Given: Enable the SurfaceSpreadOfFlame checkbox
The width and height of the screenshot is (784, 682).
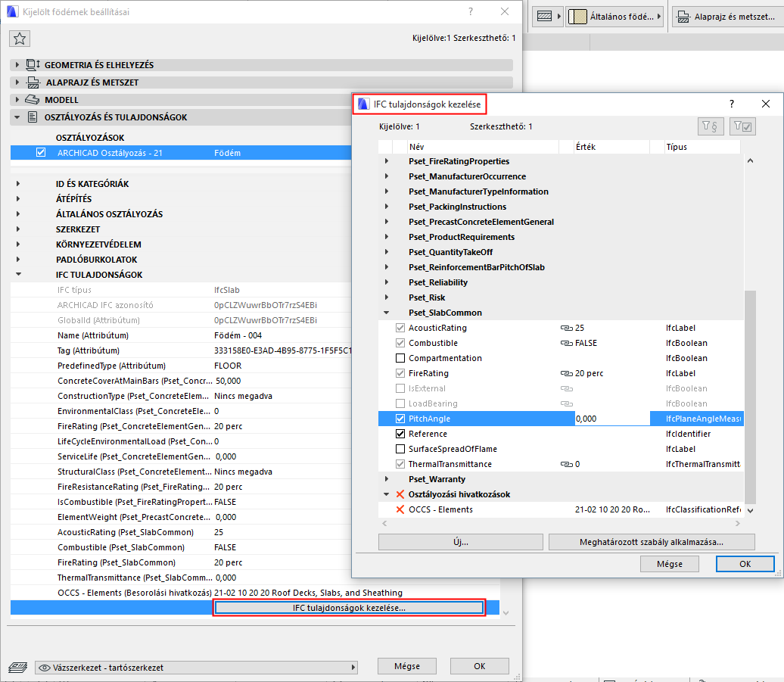Looking at the screenshot, I should click(400, 449).
